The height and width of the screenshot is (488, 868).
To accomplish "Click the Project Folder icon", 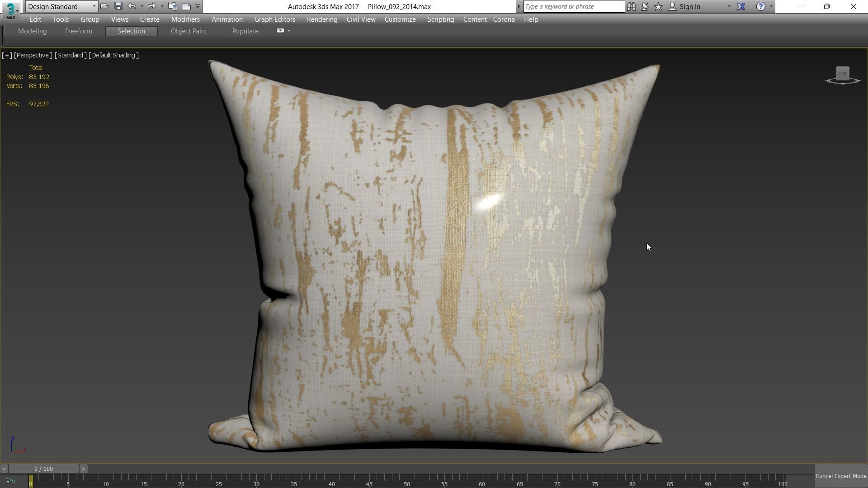I will click(x=172, y=6).
